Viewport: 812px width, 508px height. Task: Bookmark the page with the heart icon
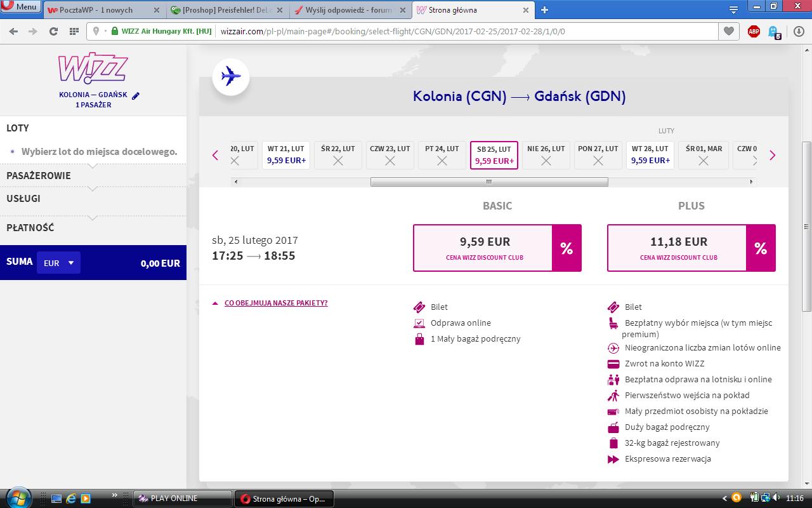click(x=728, y=31)
